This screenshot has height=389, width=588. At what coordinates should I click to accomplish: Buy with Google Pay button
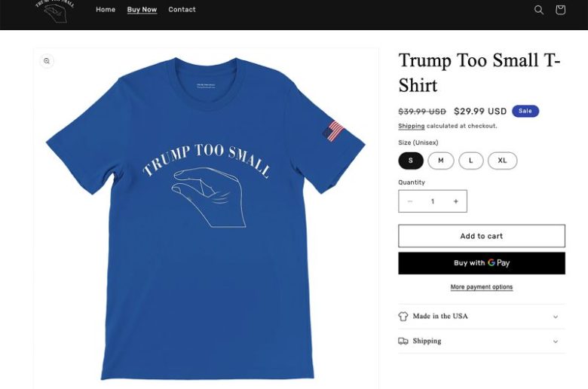click(482, 263)
